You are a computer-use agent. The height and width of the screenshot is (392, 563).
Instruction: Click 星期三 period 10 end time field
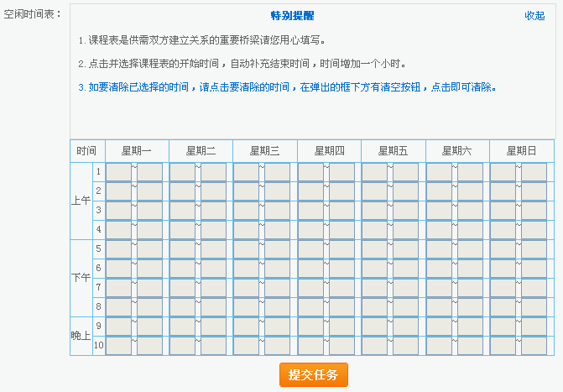[x=277, y=345]
